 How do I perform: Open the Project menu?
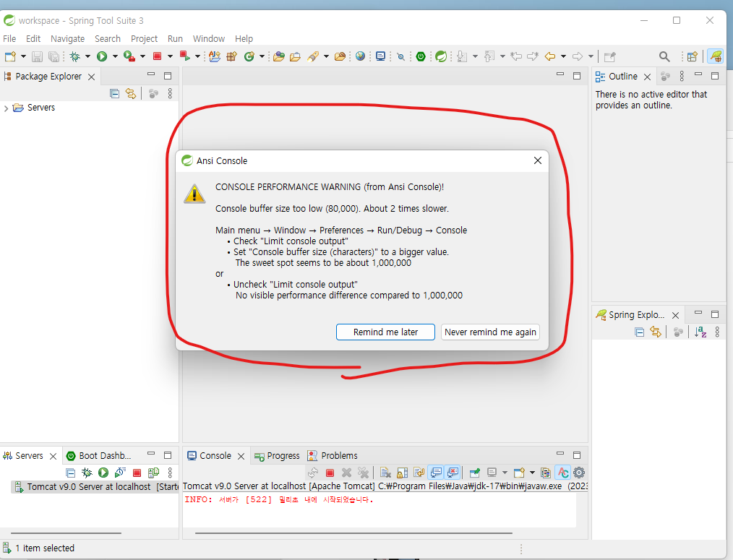pos(144,39)
